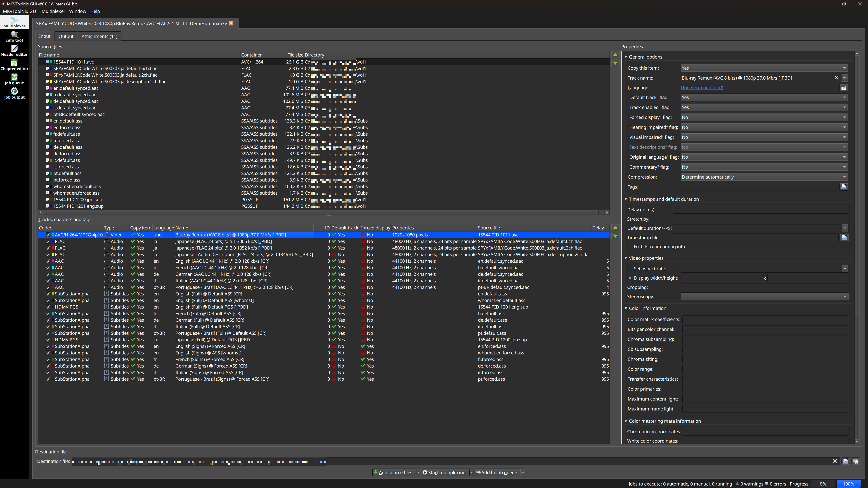Select the Set aspect ratio radio button
This screenshot has height=488, width=868.
[x=629, y=269]
